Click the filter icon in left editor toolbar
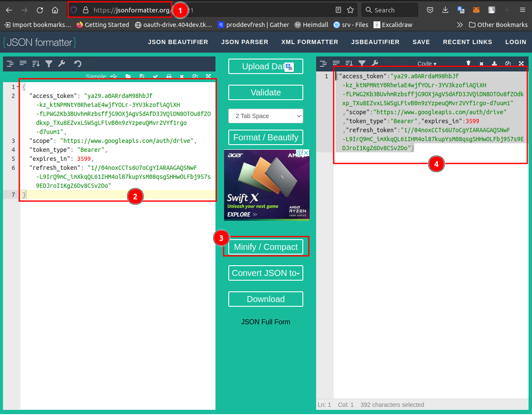The width and height of the screenshot is (532, 415). 49,64
